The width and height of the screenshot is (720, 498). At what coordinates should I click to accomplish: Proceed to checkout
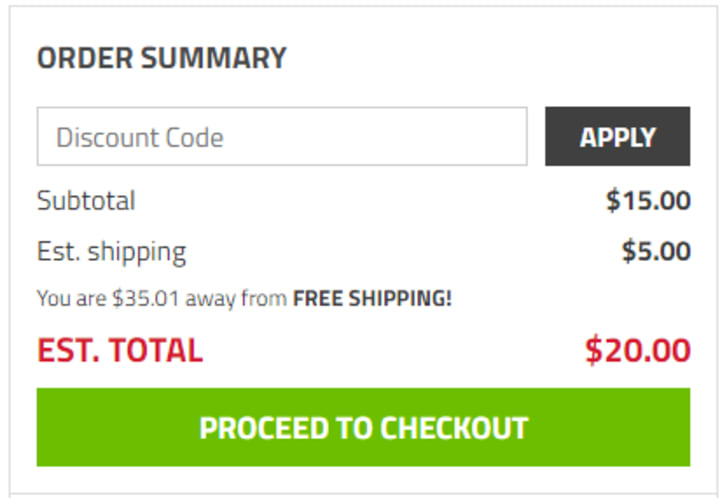363,427
